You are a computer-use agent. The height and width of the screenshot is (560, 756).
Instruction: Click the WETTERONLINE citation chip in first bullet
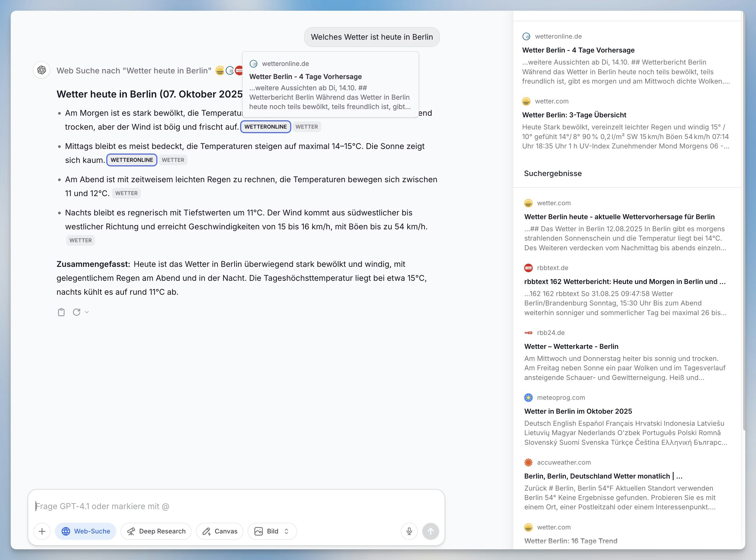tap(266, 127)
